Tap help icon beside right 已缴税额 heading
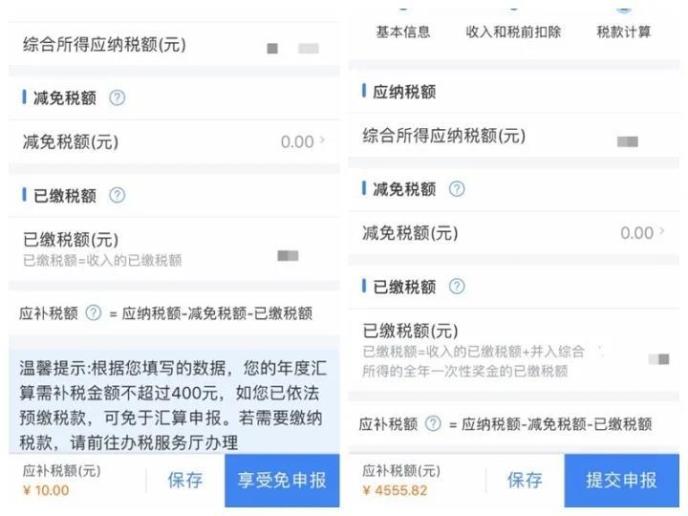 (457, 286)
